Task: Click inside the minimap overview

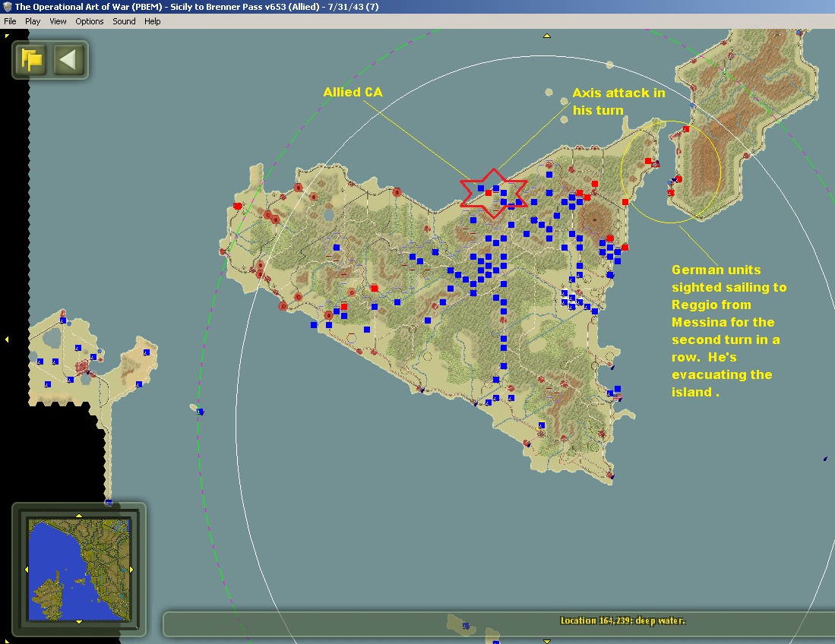Action: (x=79, y=569)
